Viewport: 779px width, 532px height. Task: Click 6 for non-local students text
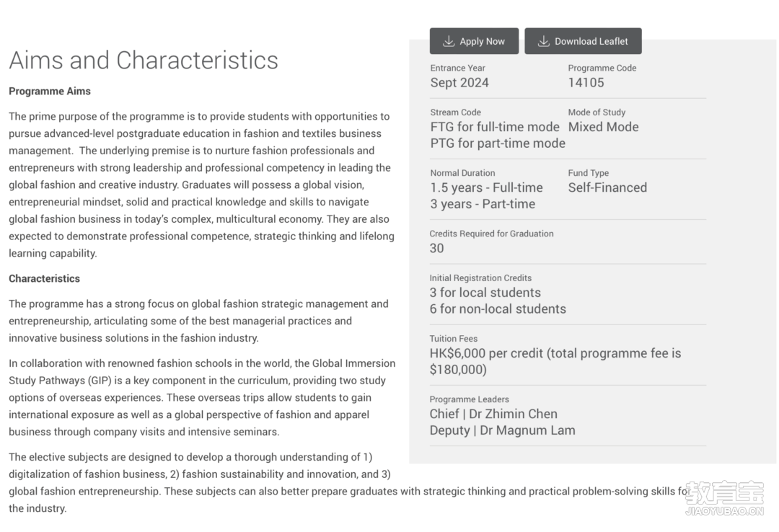[498, 309]
